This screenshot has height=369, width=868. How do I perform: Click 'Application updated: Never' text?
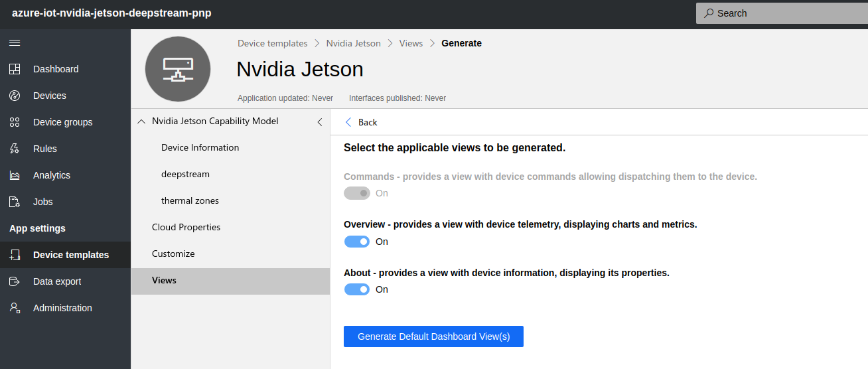click(285, 98)
